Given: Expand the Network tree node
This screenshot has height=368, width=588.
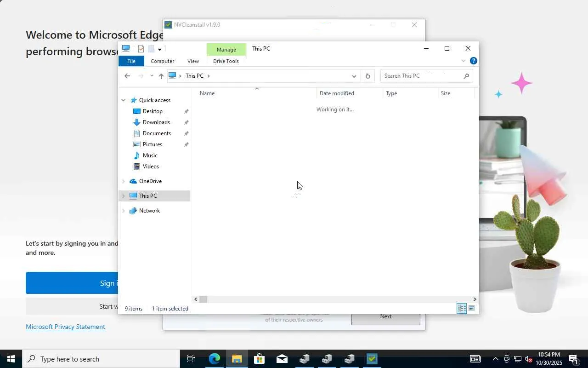Looking at the screenshot, I should (x=123, y=211).
